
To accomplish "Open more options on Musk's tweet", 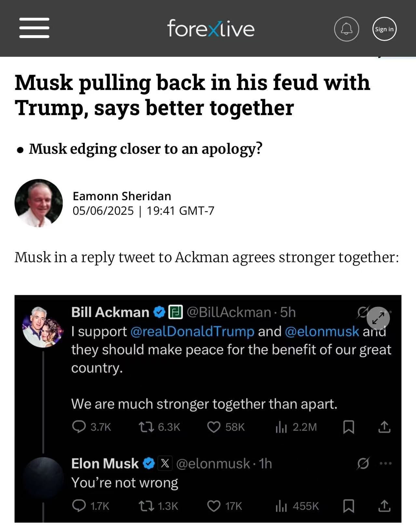I will [386, 463].
